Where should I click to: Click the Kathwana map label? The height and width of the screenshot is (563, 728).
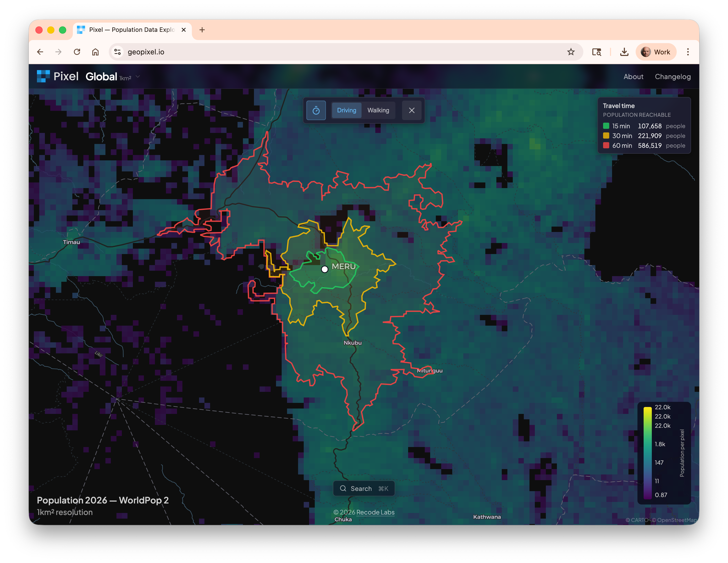(x=487, y=517)
